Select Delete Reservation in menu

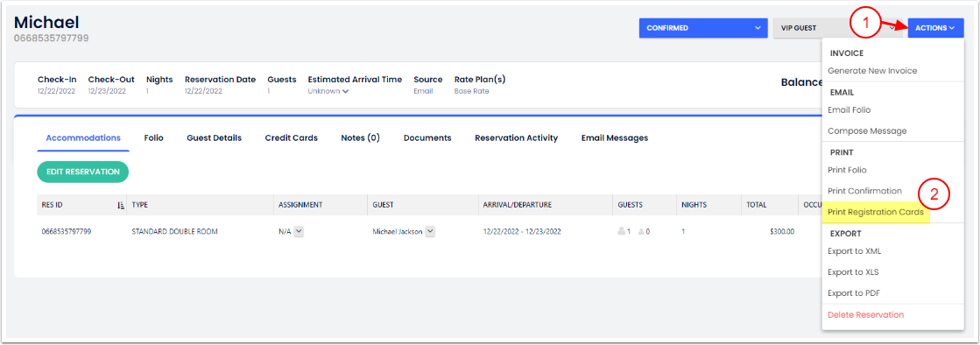point(865,314)
